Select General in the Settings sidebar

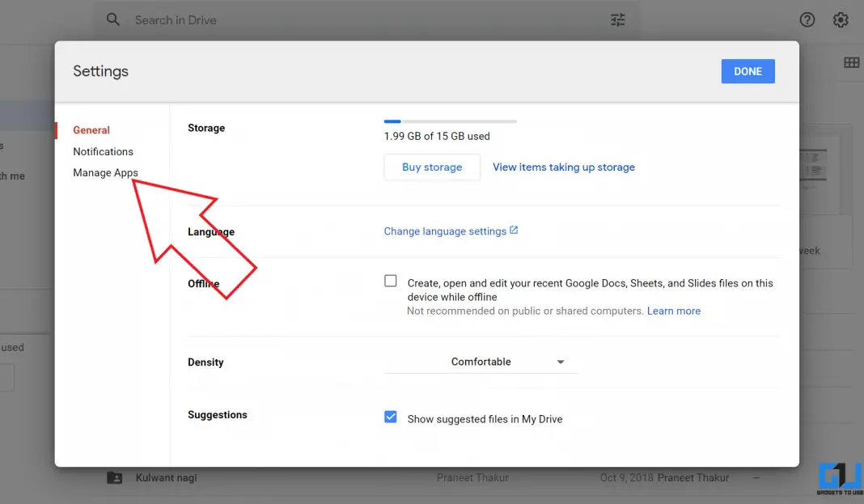[91, 129]
